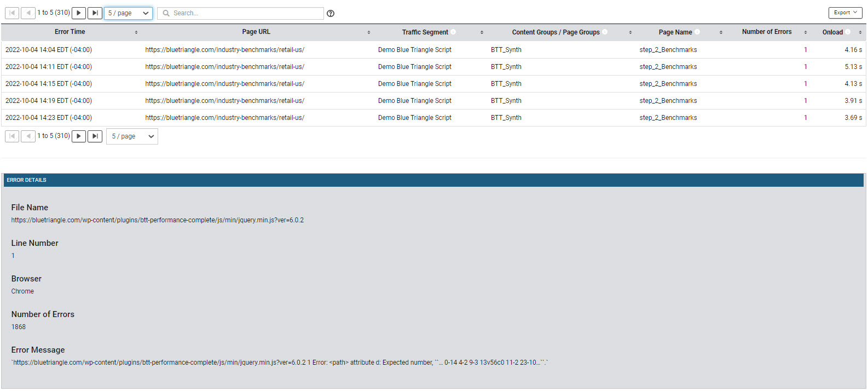Go to next page in top pagination
The image size is (868, 391).
[79, 13]
